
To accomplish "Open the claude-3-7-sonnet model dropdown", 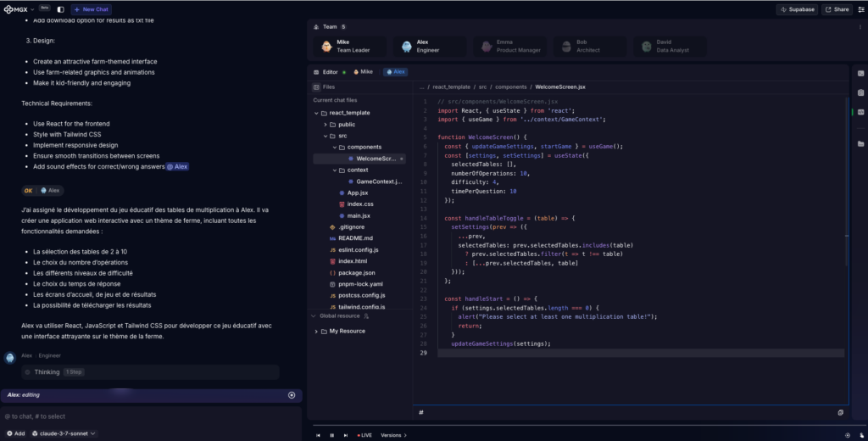I will point(64,433).
